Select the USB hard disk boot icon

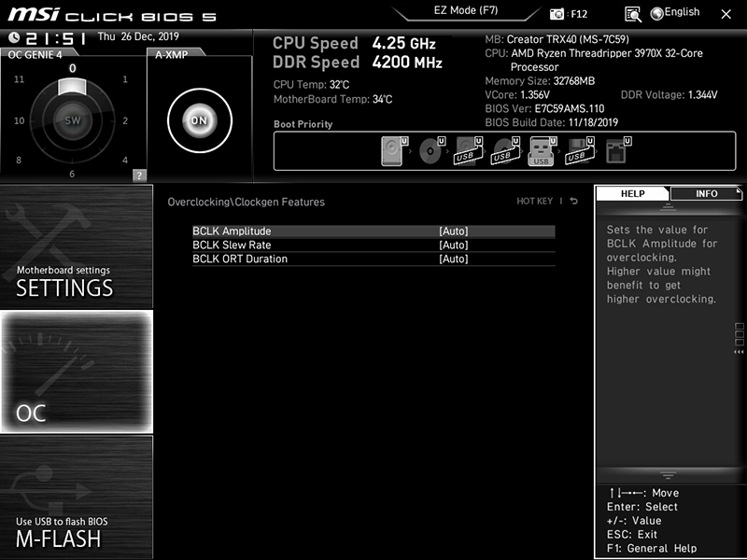click(469, 151)
